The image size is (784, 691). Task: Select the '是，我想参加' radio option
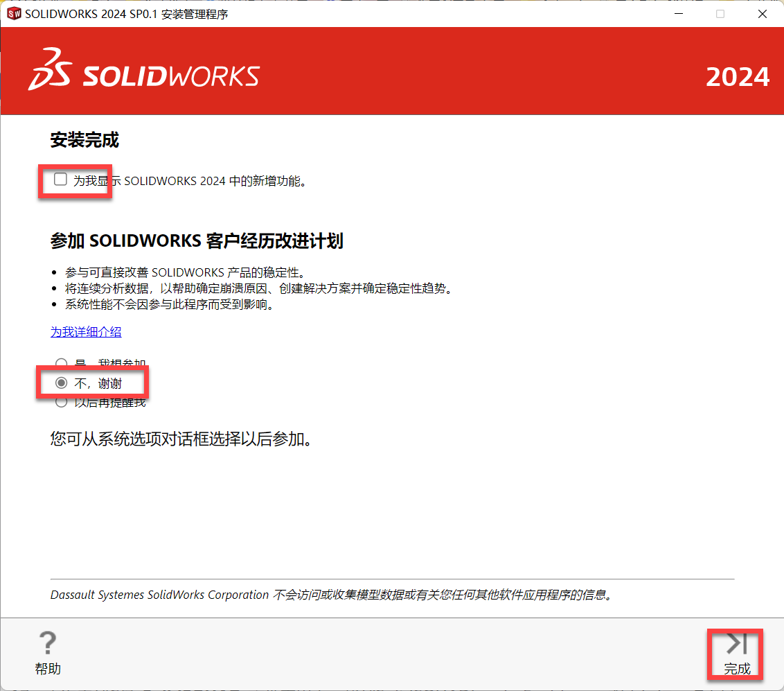point(62,364)
